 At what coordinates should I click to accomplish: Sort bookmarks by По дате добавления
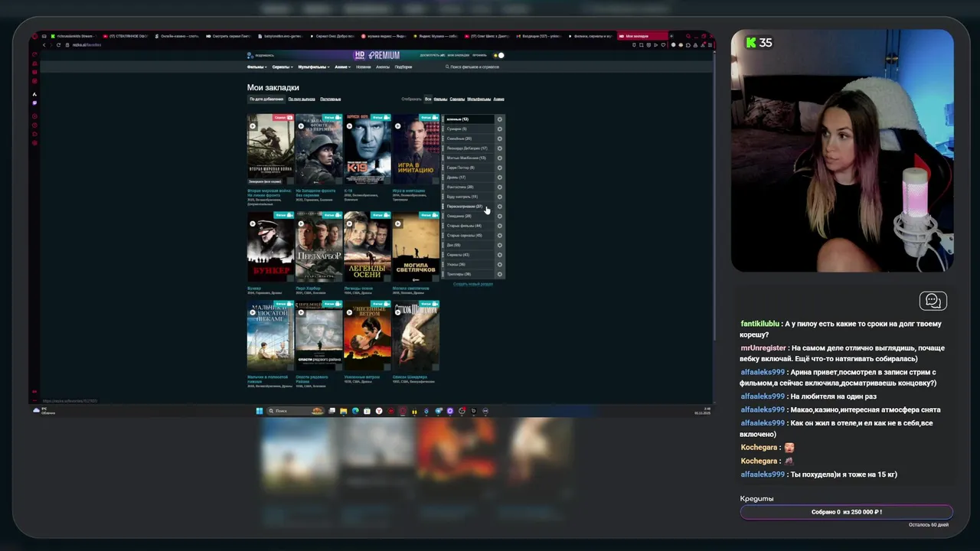click(266, 99)
